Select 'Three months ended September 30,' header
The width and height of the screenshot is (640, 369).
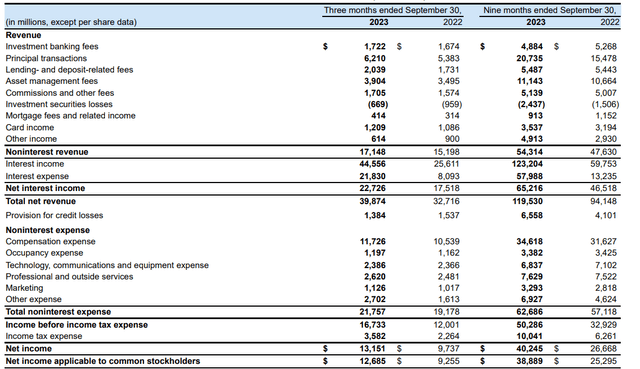point(393,10)
